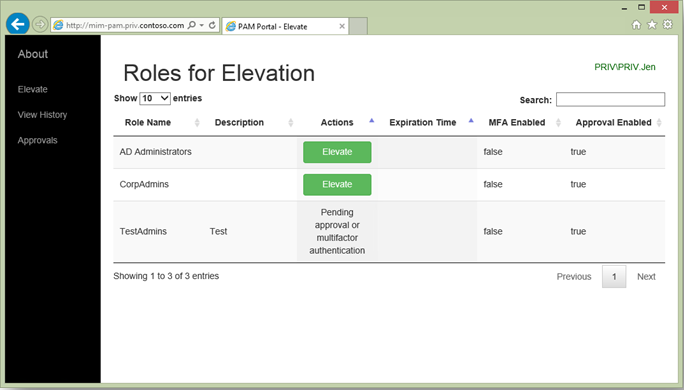This screenshot has width=684, height=390.
Task: Open the Approvals sidebar item
Action: pos(38,140)
